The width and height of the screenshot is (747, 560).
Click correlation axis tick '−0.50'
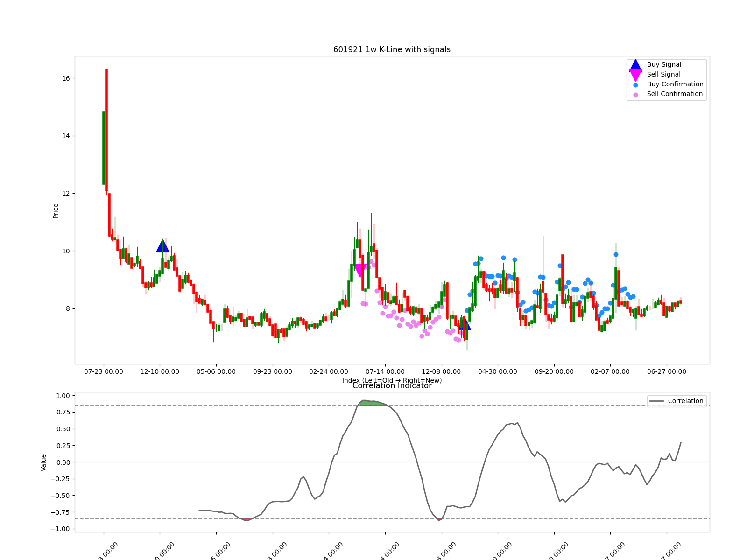tap(61, 496)
